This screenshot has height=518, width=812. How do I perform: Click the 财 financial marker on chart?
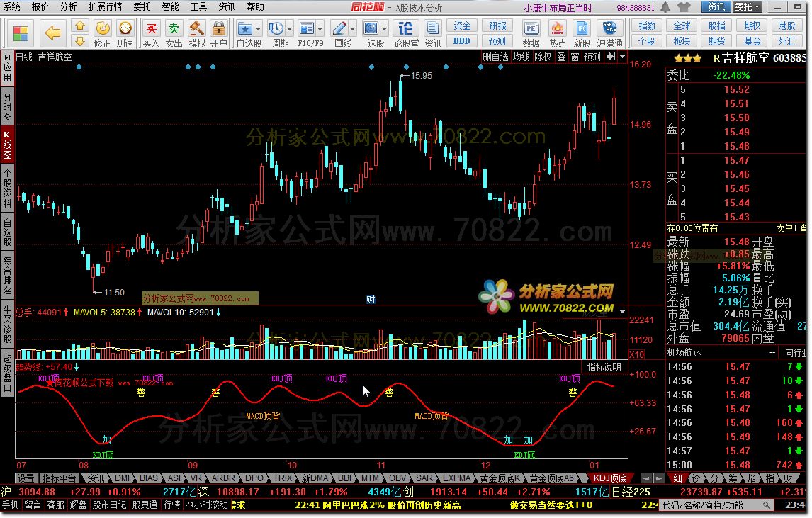pos(371,300)
